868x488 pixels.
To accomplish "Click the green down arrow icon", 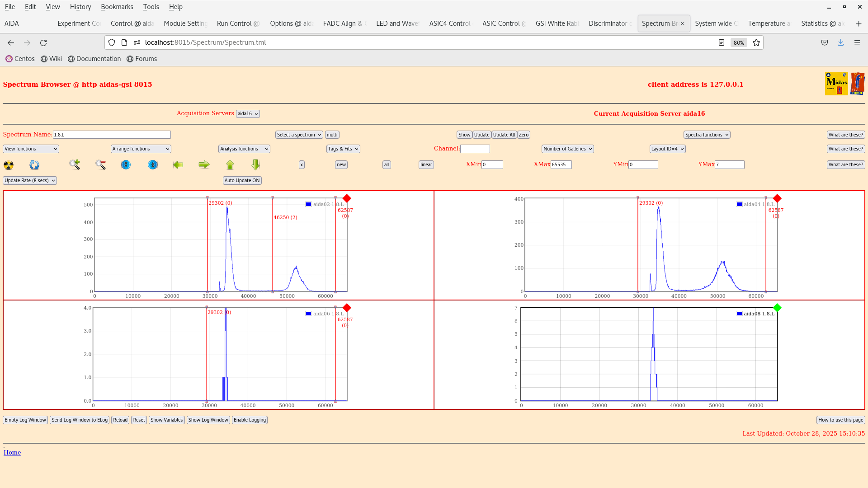I will (255, 165).
